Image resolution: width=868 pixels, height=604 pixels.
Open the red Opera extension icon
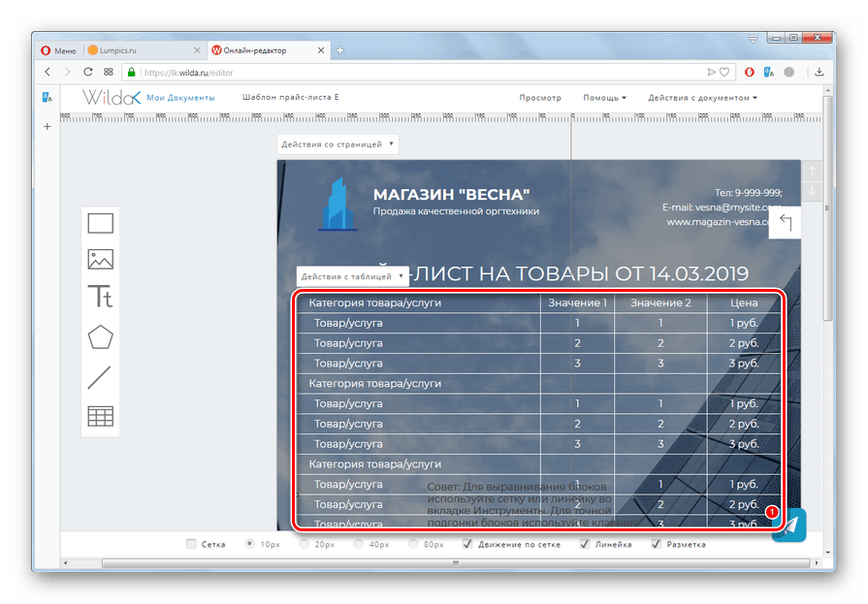(750, 72)
